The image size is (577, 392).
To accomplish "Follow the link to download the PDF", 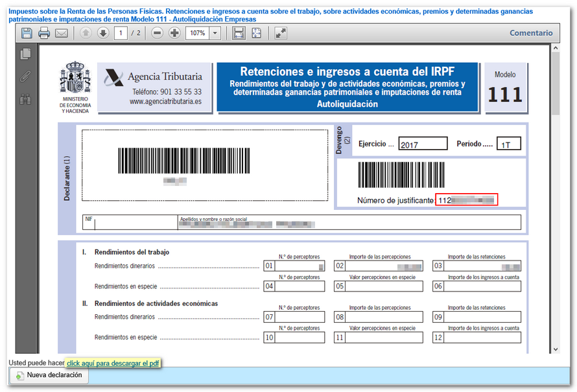I will pyautogui.click(x=113, y=363).
